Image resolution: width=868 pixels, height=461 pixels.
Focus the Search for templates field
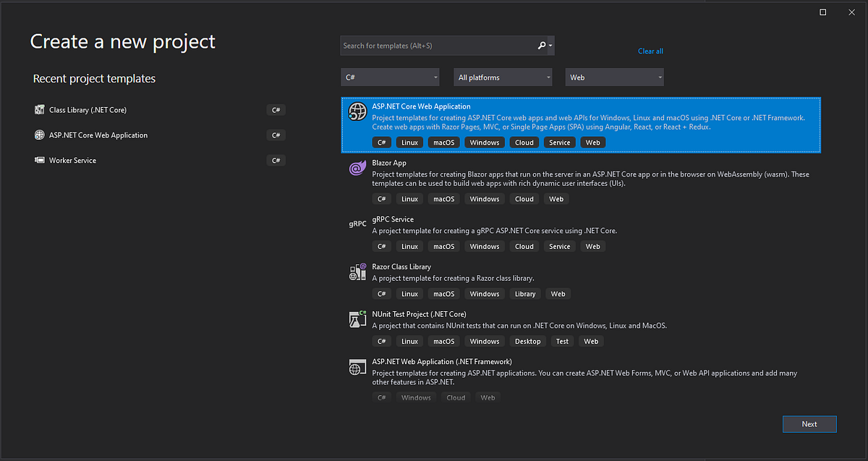438,46
